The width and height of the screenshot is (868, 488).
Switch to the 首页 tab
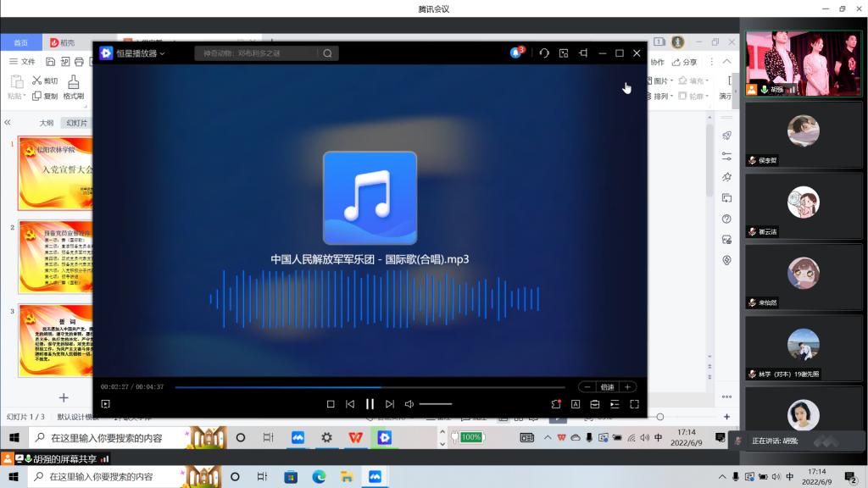pyautogui.click(x=20, y=42)
